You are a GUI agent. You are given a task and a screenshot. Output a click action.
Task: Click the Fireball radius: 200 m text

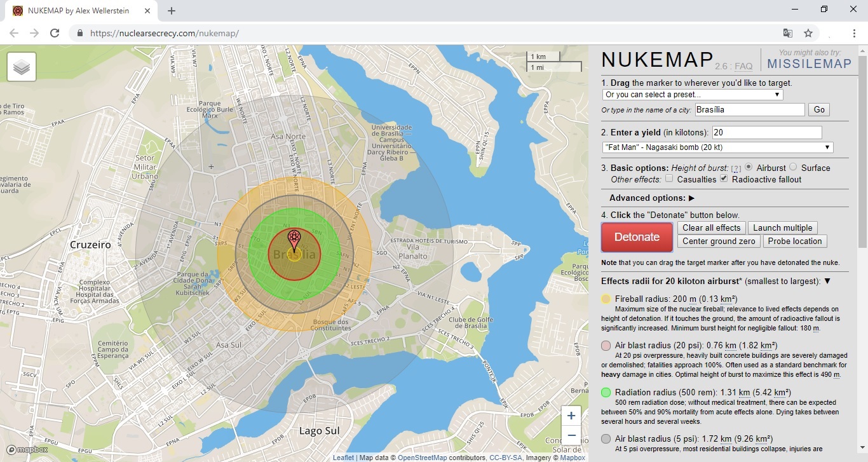pos(654,299)
